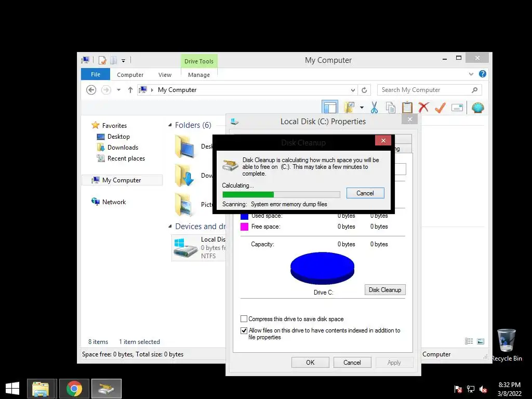Image resolution: width=532 pixels, height=399 pixels.
Task: Uncheck Allow files to have contents indexed
Action: pos(244,330)
